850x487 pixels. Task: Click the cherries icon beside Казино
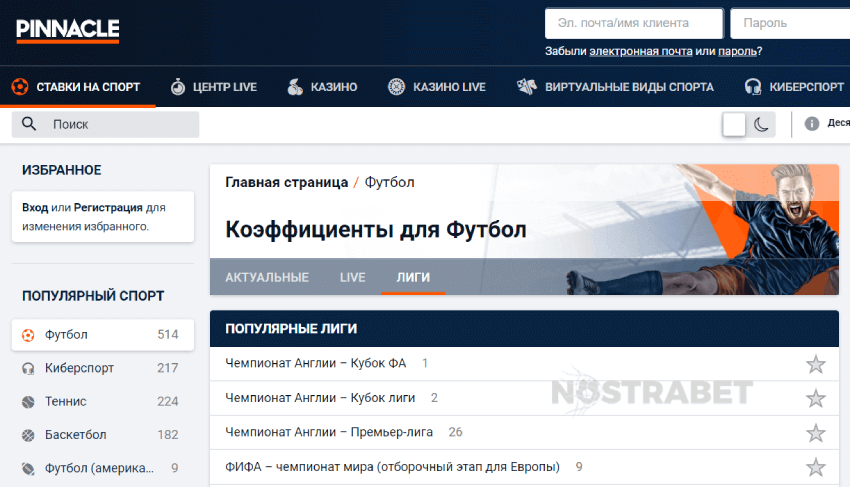[295, 87]
